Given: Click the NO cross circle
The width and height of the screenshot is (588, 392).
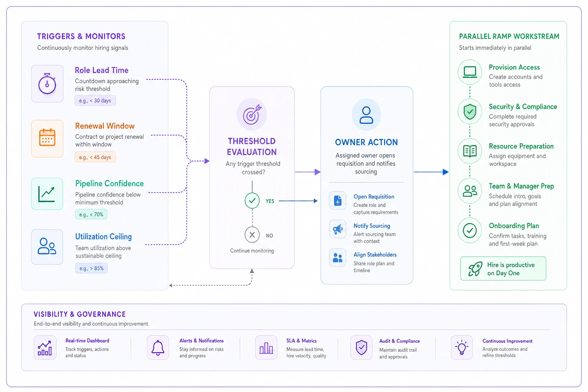Looking at the screenshot, I should point(252,235).
